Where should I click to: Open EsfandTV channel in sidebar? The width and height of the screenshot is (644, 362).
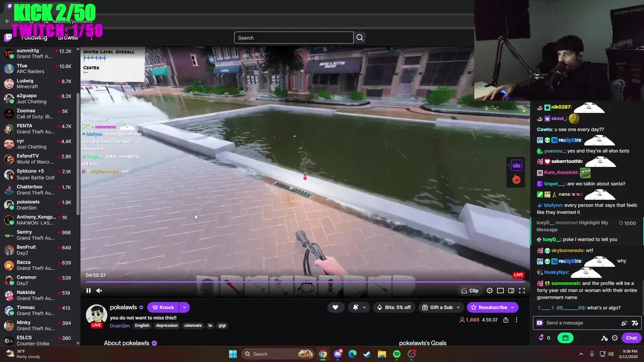pos(38,159)
